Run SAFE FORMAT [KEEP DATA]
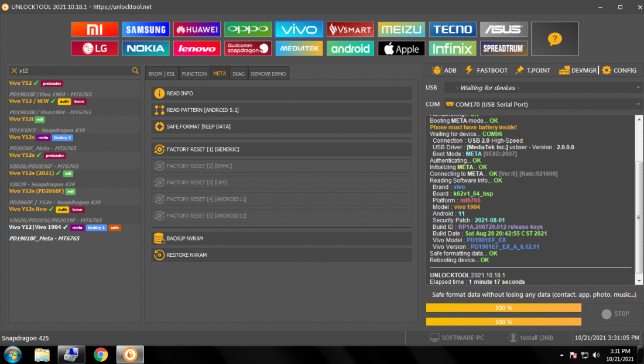 (x=282, y=126)
